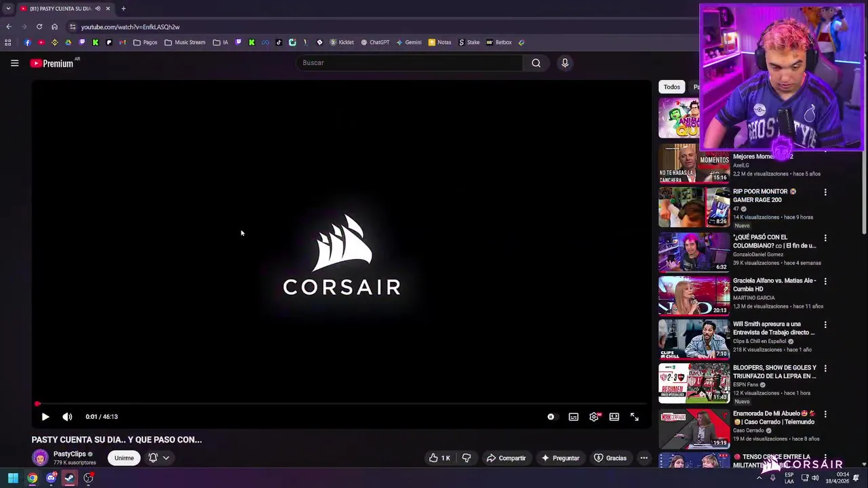
Task: Click the red video progress bar
Action: pyautogui.click(x=341, y=404)
